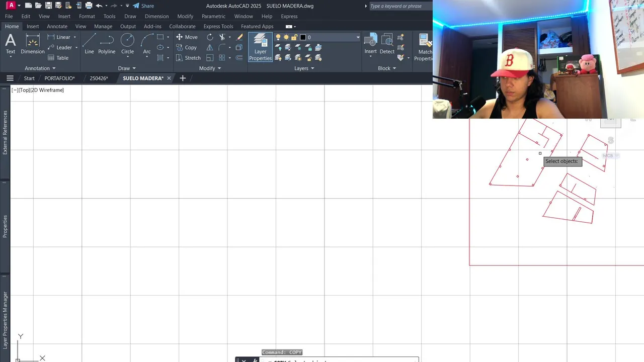Toggle layer lock padlock in layer dropdown

tap(294, 37)
